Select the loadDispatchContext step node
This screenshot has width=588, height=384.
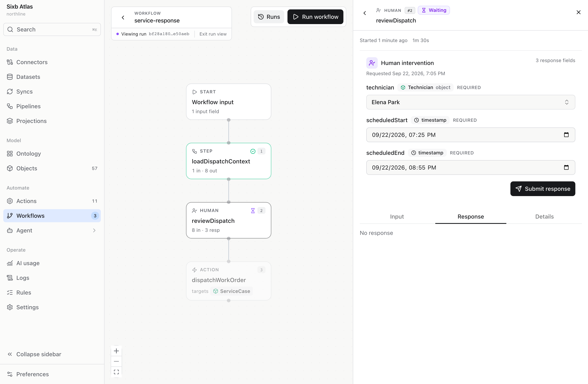click(228, 161)
